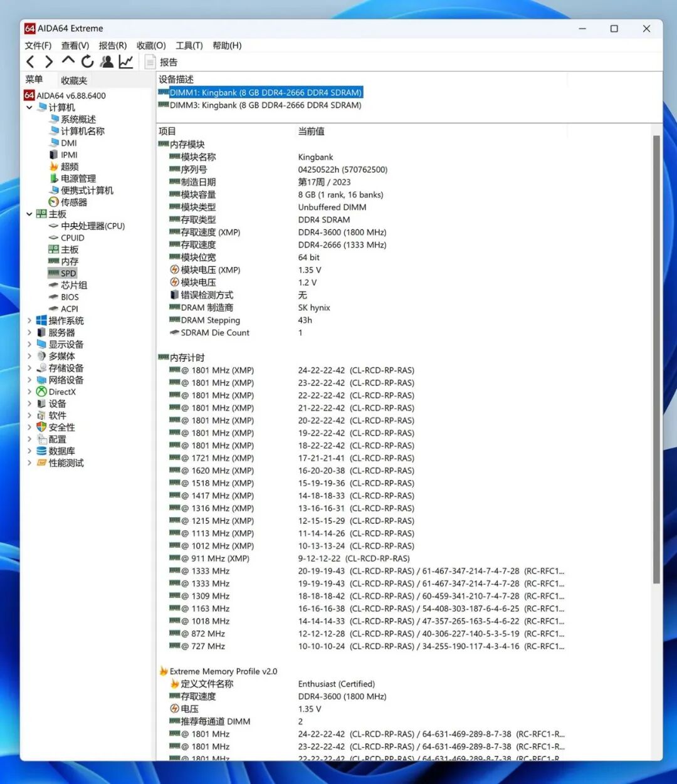The image size is (677, 784).
Task: Select 系统概述 in the tree
Action: coord(73,119)
